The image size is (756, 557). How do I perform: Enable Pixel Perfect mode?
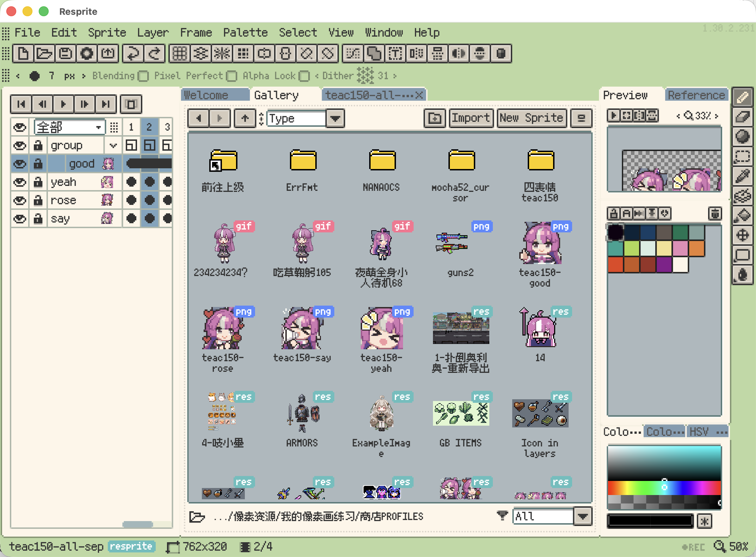pos(231,76)
